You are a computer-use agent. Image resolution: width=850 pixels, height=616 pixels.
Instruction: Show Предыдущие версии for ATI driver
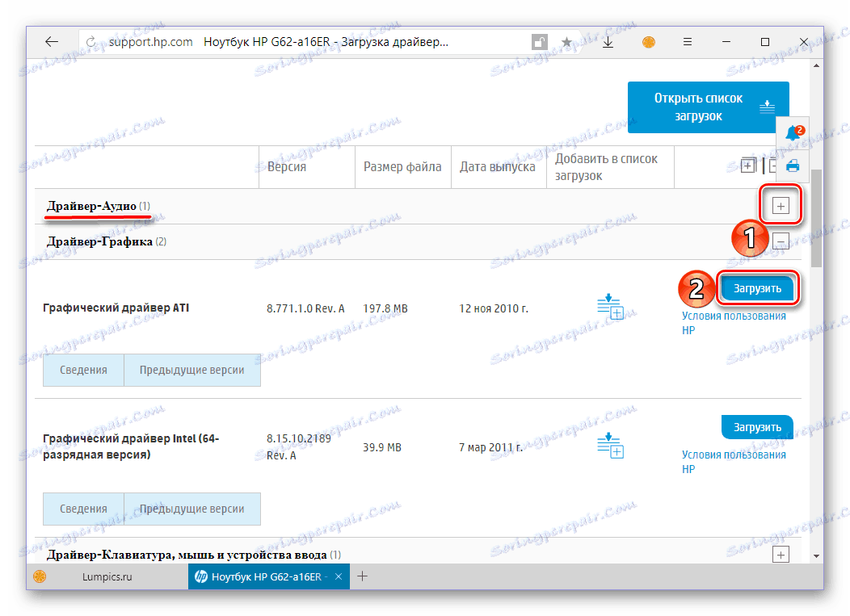point(192,370)
